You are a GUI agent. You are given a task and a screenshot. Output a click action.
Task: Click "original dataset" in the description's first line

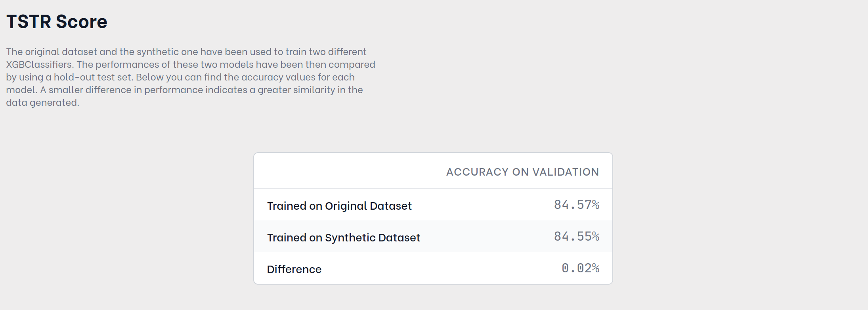click(61, 52)
